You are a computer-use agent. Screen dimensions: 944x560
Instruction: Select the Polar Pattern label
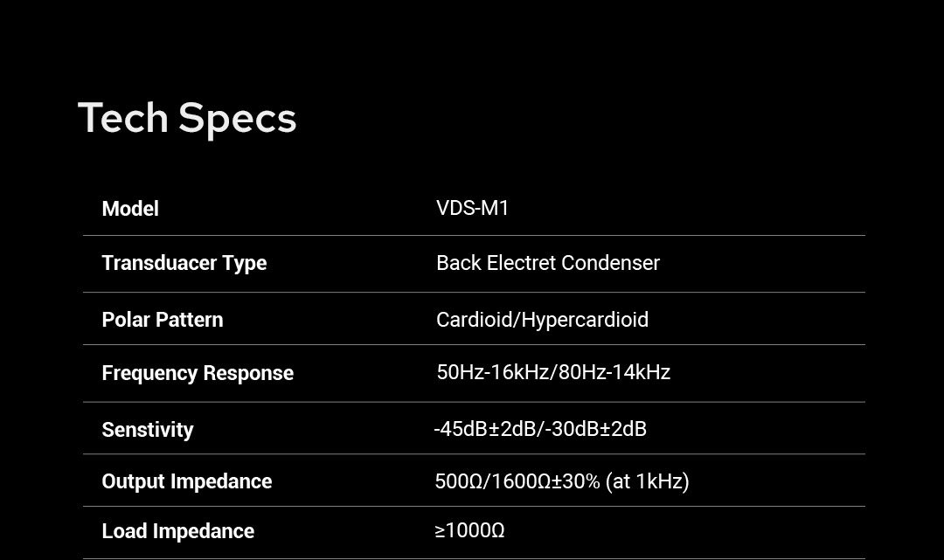coord(162,320)
